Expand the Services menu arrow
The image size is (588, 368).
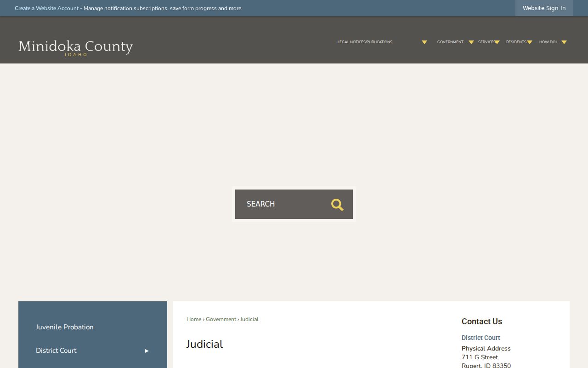(x=497, y=42)
